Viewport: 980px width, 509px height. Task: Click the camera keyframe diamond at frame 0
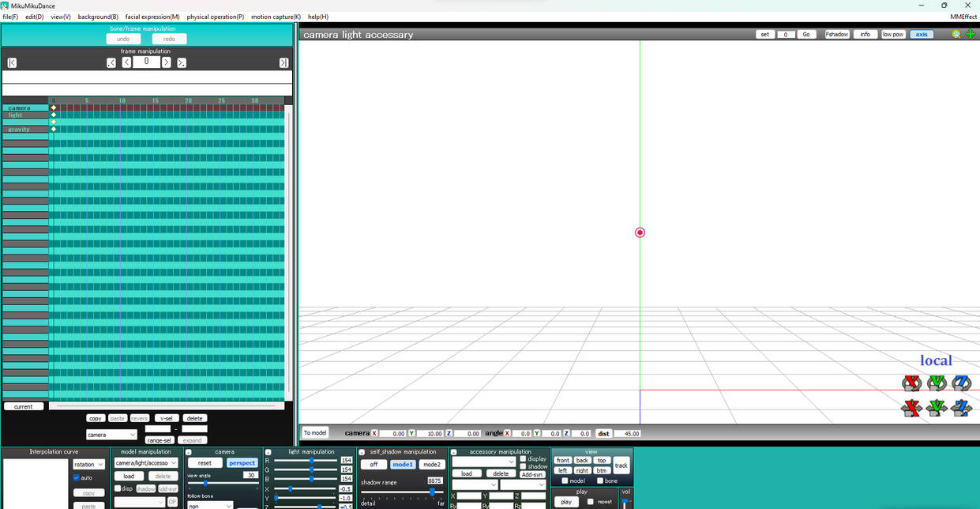(x=54, y=107)
